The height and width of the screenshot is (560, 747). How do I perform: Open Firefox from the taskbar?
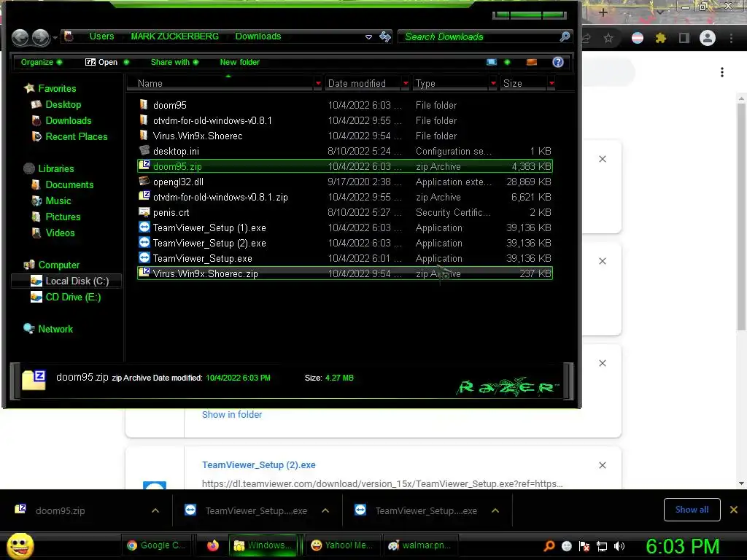(x=213, y=545)
